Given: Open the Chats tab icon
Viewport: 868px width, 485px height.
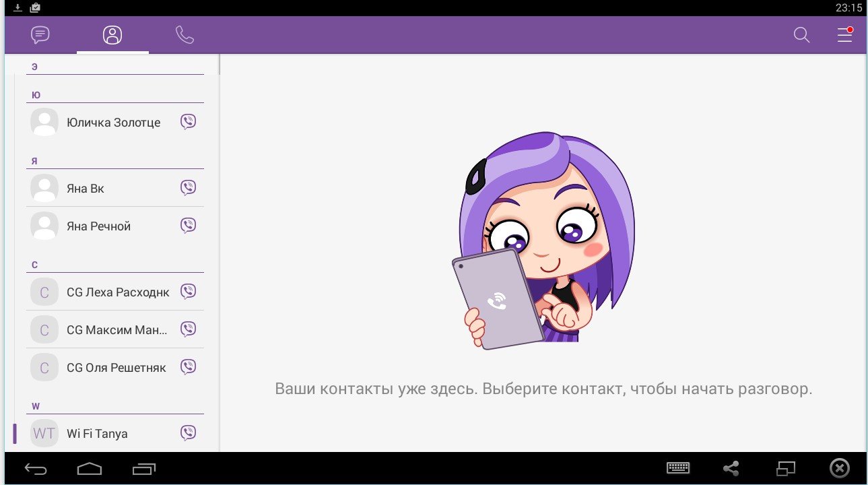Looking at the screenshot, I should (x=40, y=35).
